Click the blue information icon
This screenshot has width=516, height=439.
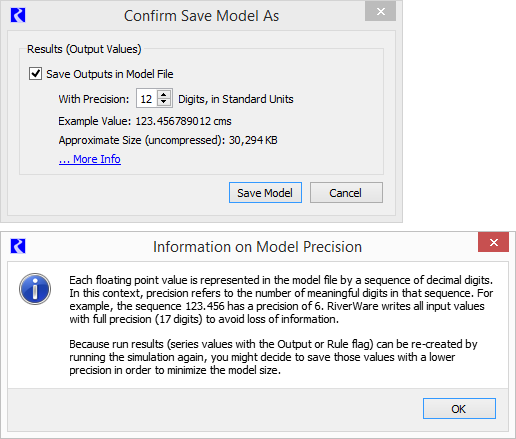coord(35,289)
